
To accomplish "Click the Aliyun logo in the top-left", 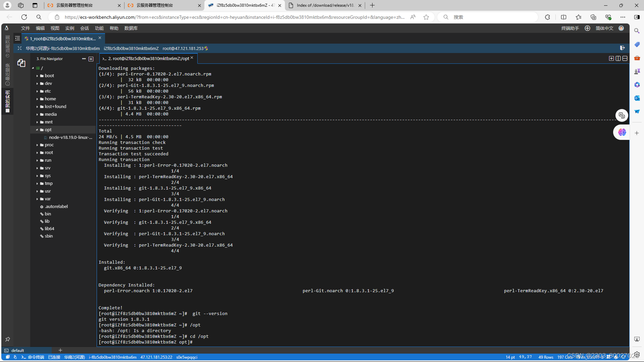I will 6,28.
